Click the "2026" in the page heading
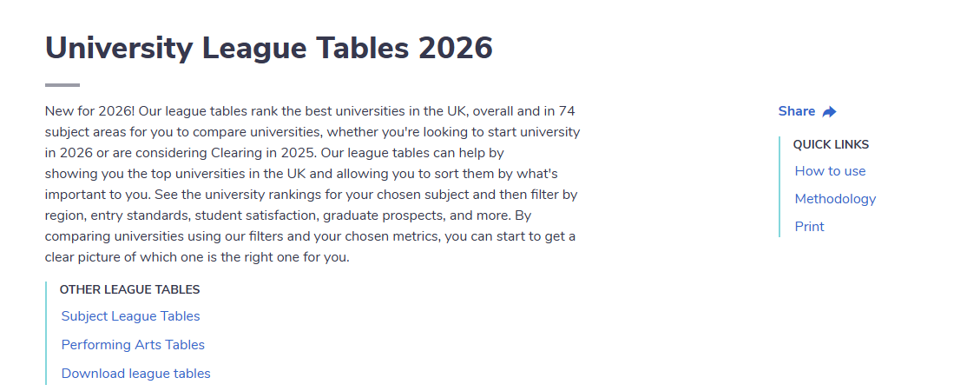This screenshot has width=980, height=391. coord(455,48)
